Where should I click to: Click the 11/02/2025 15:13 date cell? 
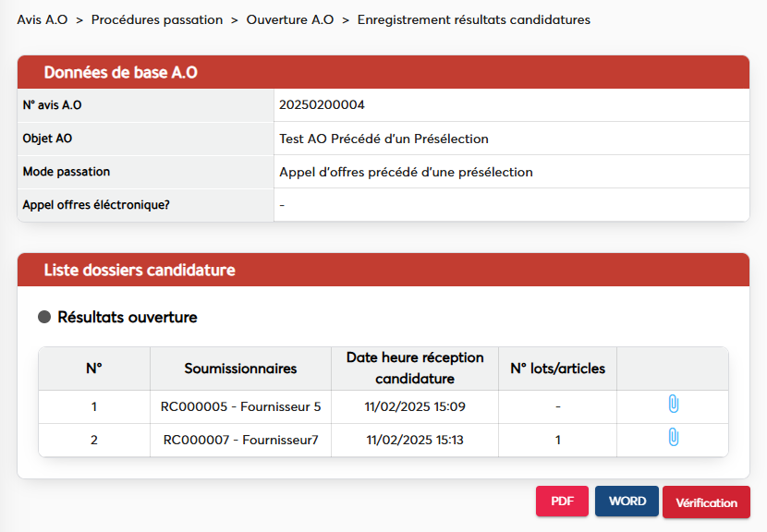pyautogui.click(x=414, y=440)
